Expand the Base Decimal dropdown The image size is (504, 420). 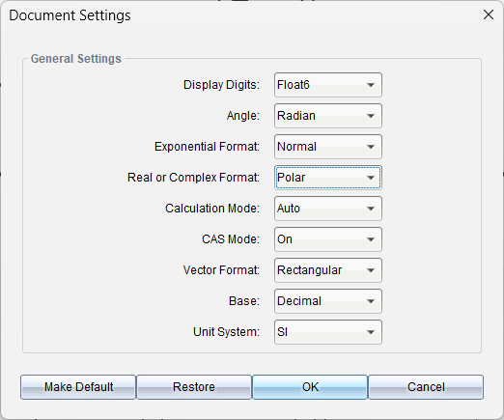(x=328, y=301)
